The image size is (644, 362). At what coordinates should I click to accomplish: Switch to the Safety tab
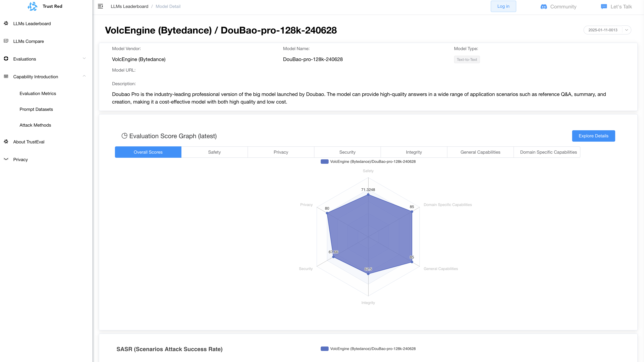coord(214,152)
